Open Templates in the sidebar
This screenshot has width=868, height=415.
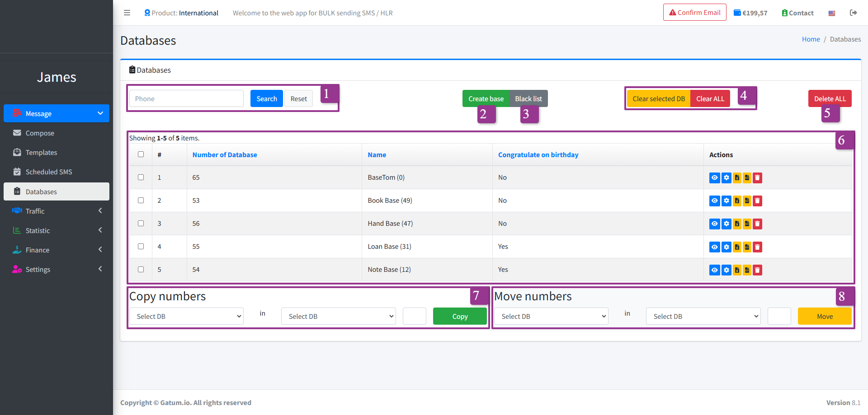click(41, 153)
